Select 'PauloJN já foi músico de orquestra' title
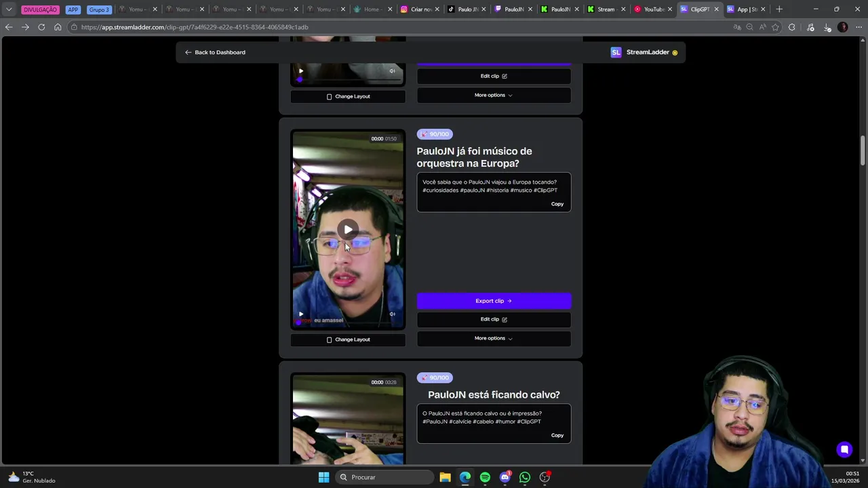868x488 pixels. click(474, 157)
